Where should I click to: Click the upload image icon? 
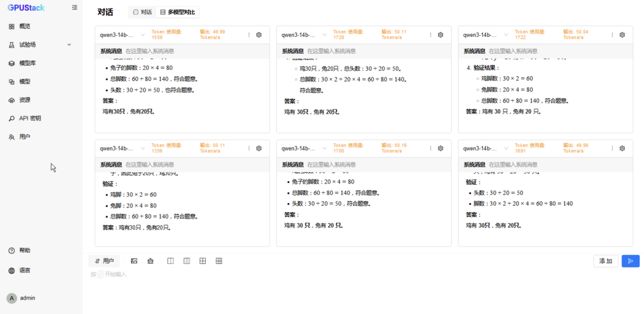[x=134, y=261]
